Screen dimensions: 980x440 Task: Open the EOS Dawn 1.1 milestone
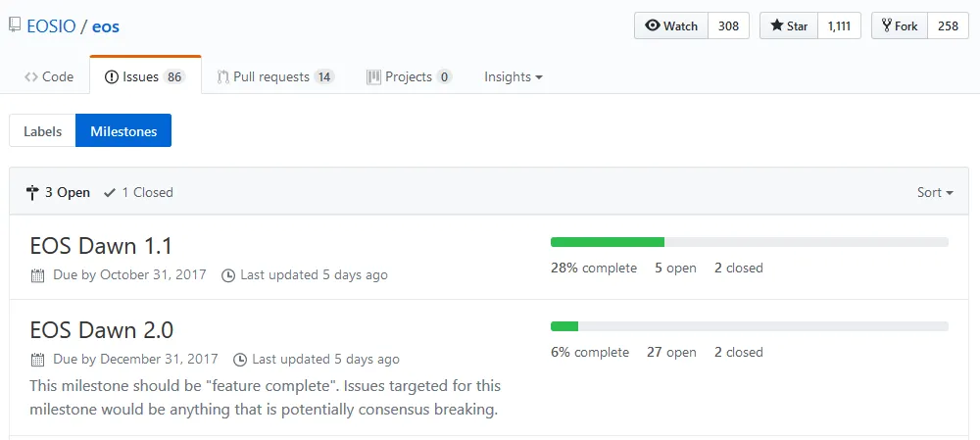101,246
